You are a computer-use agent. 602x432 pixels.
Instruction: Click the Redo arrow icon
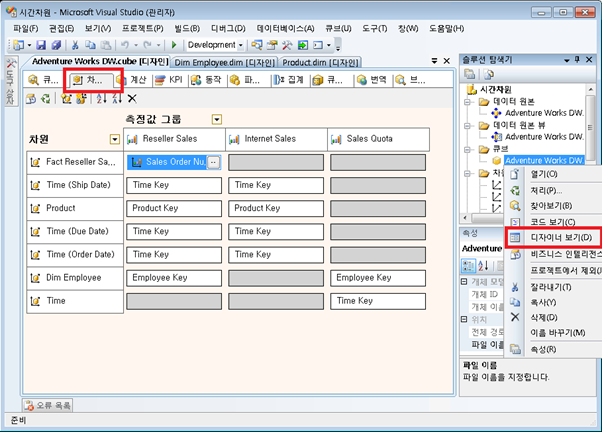point(148,45)
